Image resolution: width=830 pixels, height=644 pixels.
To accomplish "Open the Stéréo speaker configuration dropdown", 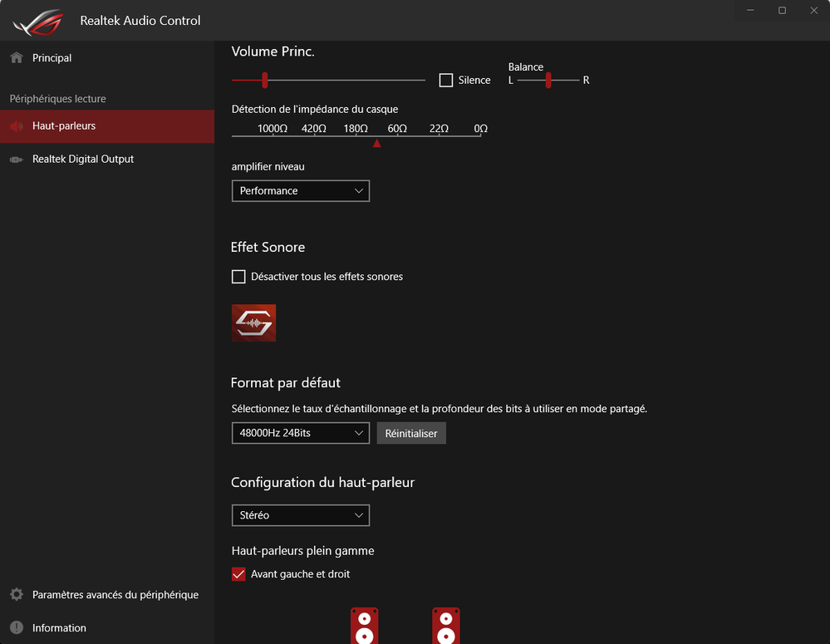I will [x=301, y=515].
